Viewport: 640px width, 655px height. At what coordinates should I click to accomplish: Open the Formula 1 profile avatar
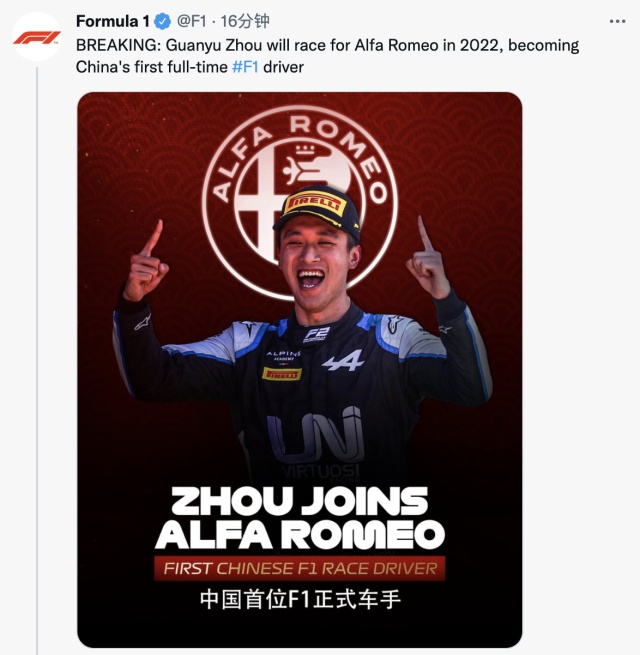click(x=37, y=37)
